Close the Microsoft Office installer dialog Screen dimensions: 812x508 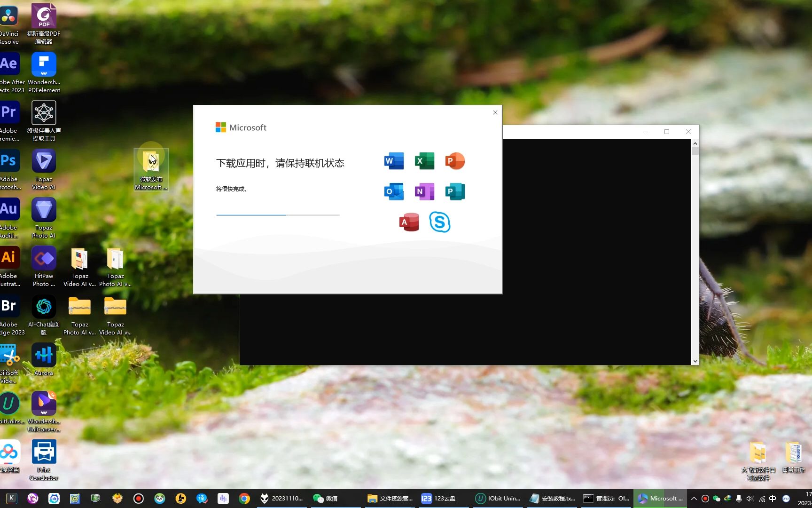click(x=495, y=112)
